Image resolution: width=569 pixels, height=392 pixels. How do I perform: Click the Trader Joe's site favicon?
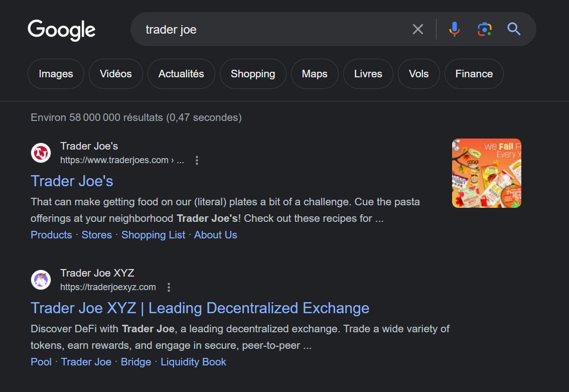coord(41,153)
